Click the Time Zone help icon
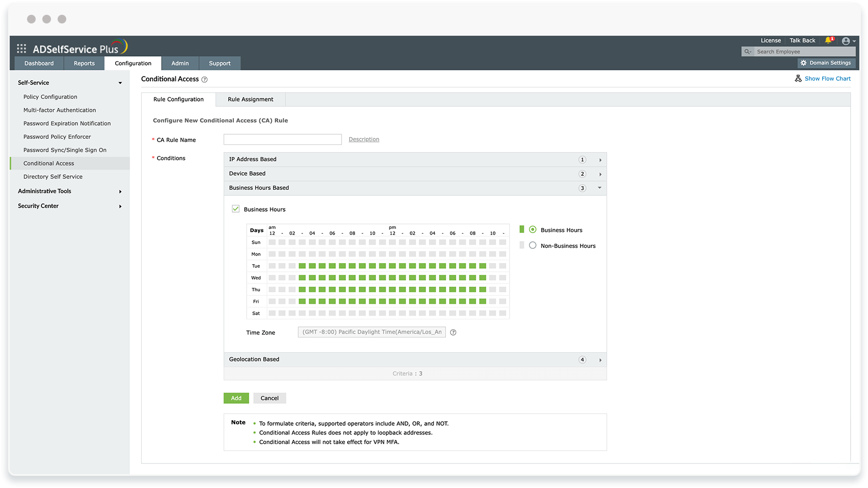The height and width of the screenshot is (488, 868). point(453,332)
